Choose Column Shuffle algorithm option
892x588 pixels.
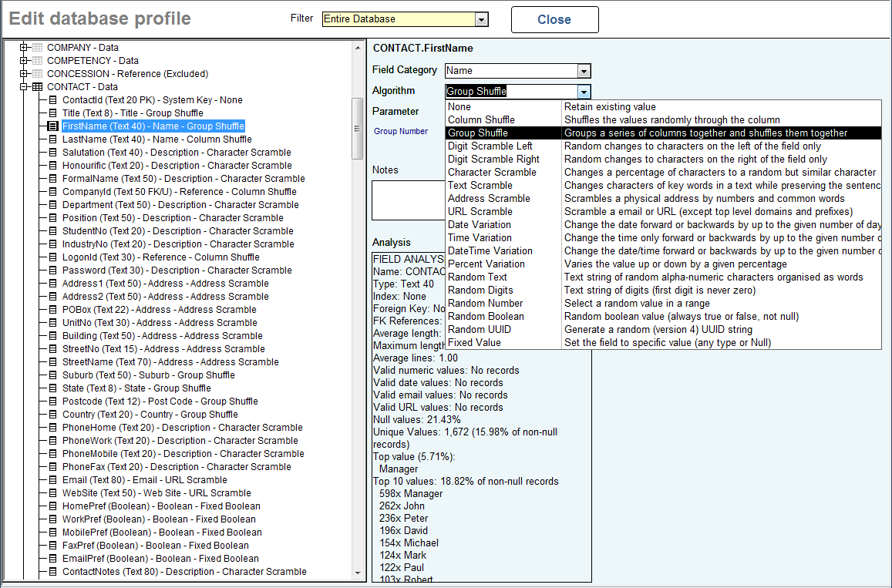(663, 120)
